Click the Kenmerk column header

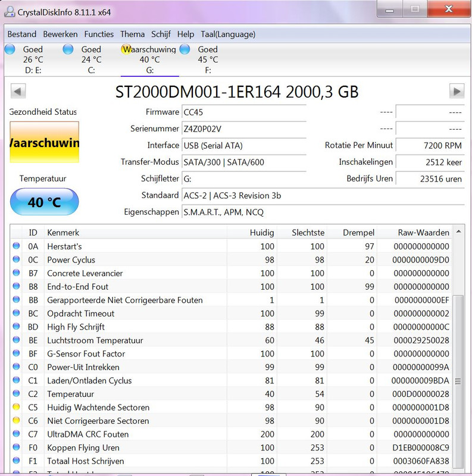pos(136,233)
